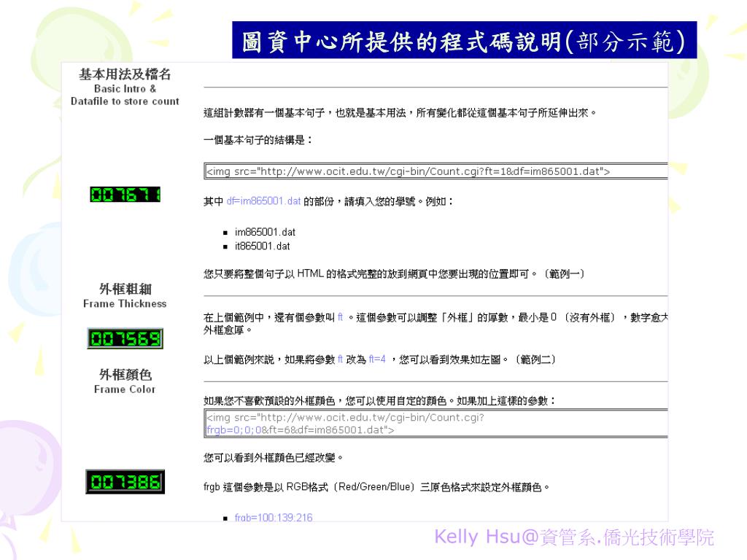Click the 您可以看到外框顏色已經改變 text
The height and width of the screenshot is (560, 747).
pos(273,458)
